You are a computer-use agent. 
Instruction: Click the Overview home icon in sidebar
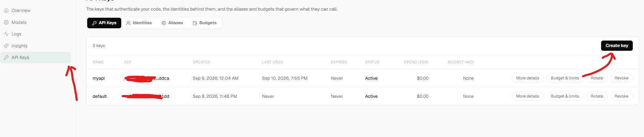coord(6,11)
